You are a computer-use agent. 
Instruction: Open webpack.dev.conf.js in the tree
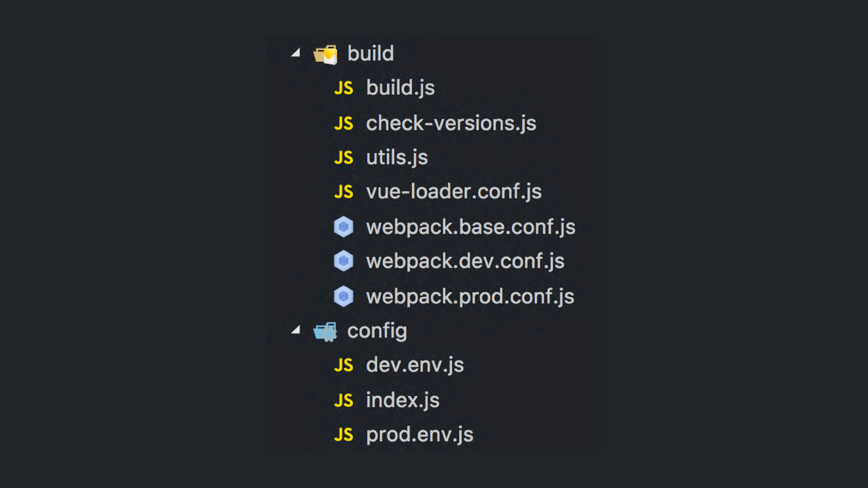pyautogui.click(x=465, y=261)
